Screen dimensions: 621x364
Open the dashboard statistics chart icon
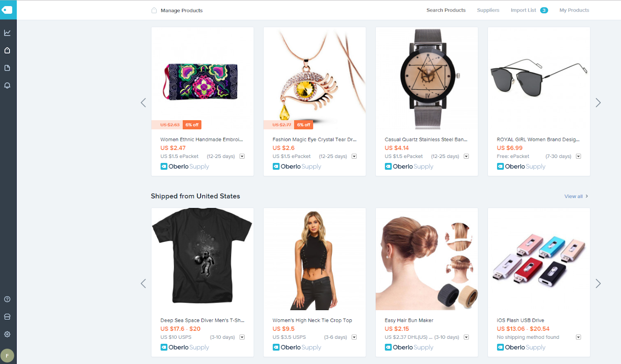point(7,33)
